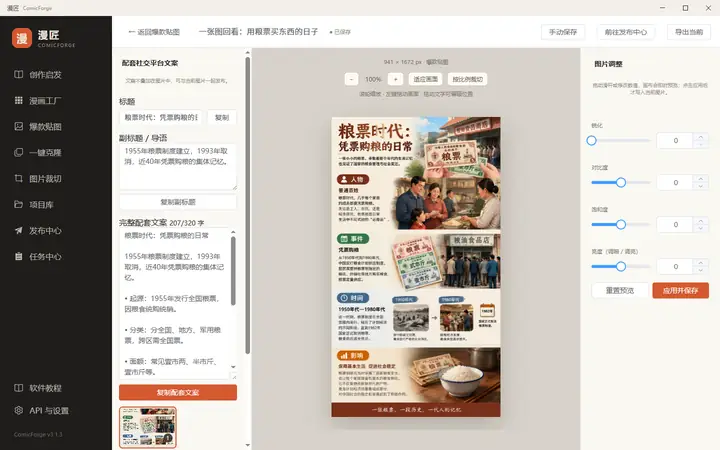This screenshot has height=450, width=720.
Task: Increase 饱和度 value with up arrow
Action: coord(701,221)
